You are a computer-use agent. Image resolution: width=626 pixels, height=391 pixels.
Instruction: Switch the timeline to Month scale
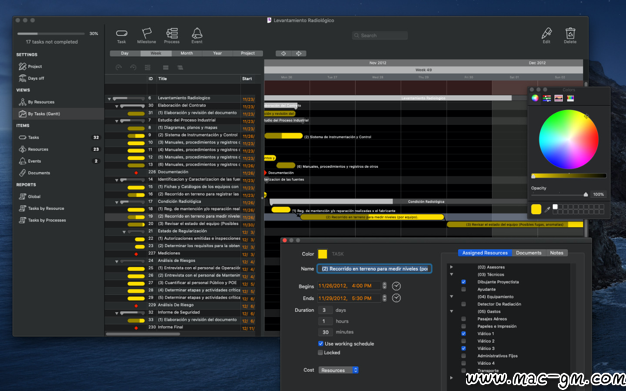click(186, 54)
